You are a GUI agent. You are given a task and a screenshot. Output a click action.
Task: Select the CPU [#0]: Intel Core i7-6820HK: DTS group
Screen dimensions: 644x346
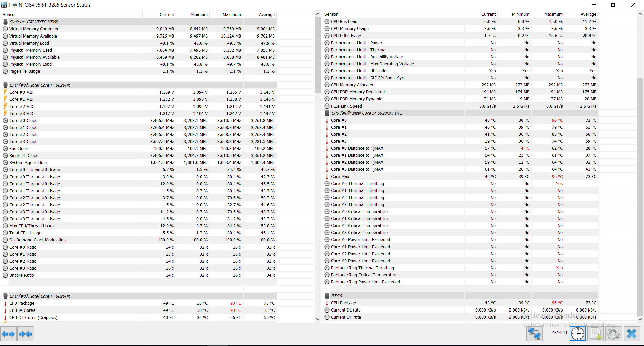coord(461,113)
